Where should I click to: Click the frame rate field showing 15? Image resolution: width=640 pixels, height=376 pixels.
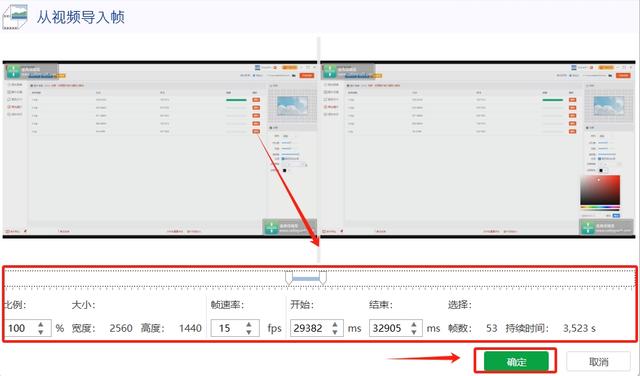pos(235,328)
